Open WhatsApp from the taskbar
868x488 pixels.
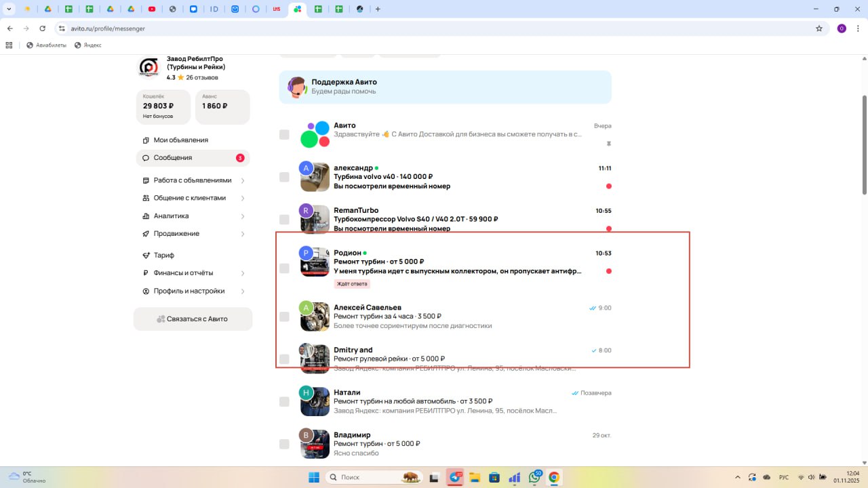pos(534,477)
